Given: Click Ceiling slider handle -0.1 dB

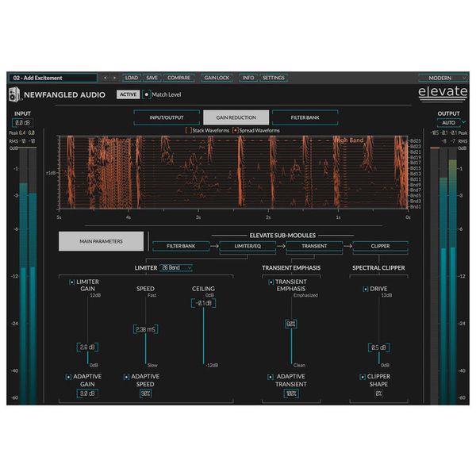Looking at the screenshot, I should (203, 303).
